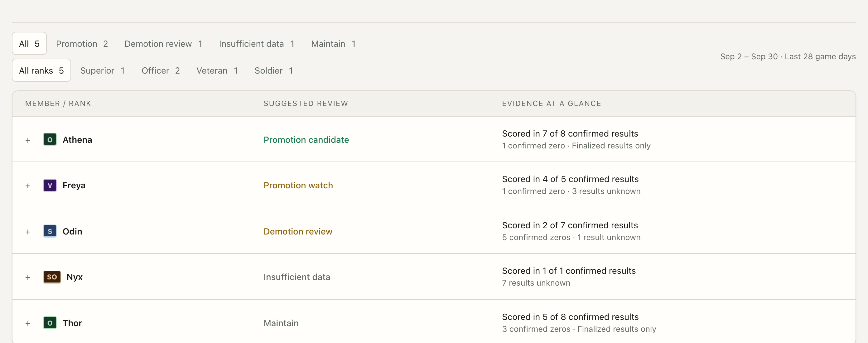Click 'Scored in 4 of 5 confirmed results'

point(570,179)
